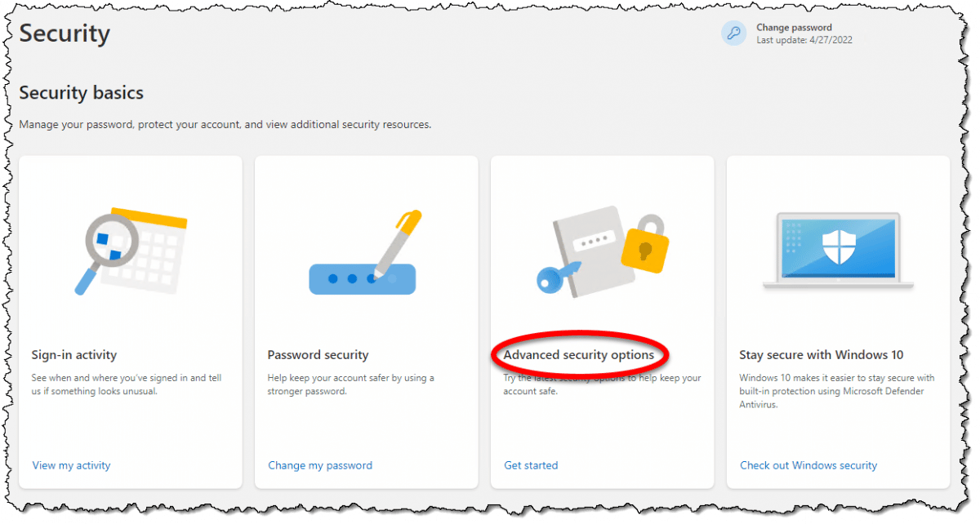Click Change my password
This screenshot has height=524, width=980.
tap(320, 465)
